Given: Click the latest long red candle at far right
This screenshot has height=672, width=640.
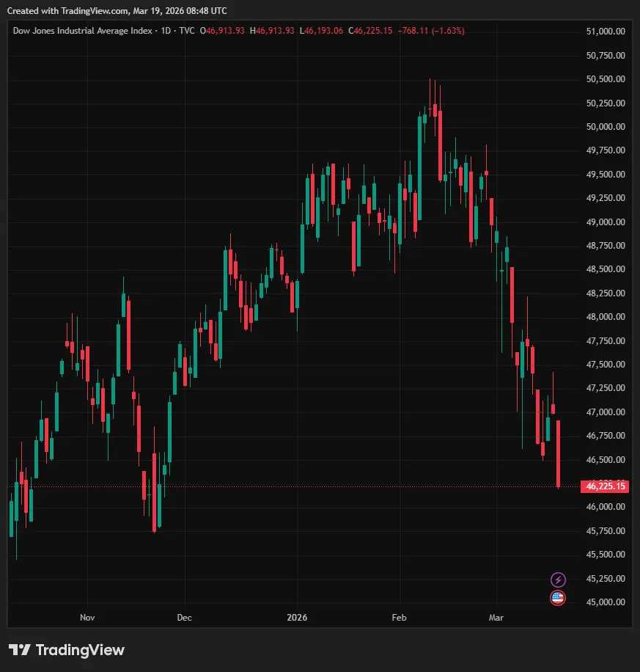Looking at the screenshot, I should pyautogui.click(x=558, y=454).
